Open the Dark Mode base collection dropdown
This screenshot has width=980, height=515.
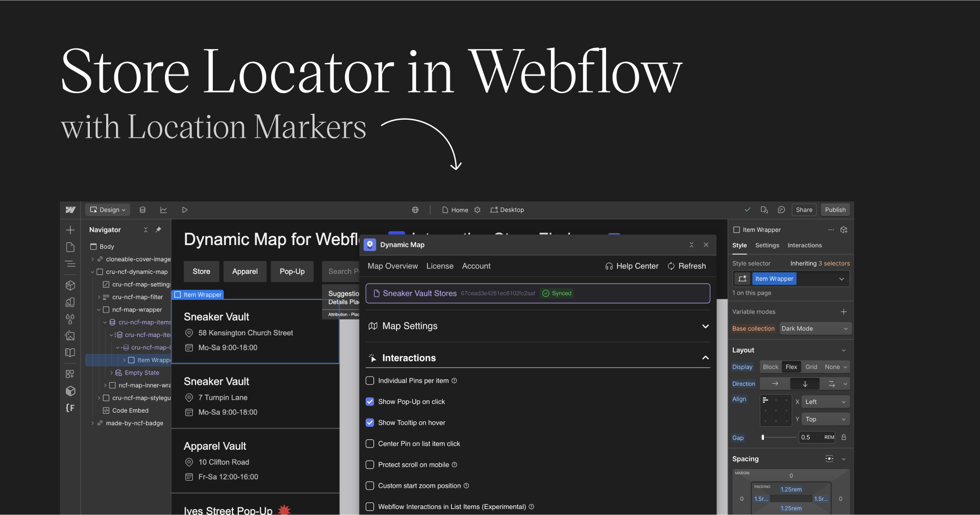coord(815,329)
